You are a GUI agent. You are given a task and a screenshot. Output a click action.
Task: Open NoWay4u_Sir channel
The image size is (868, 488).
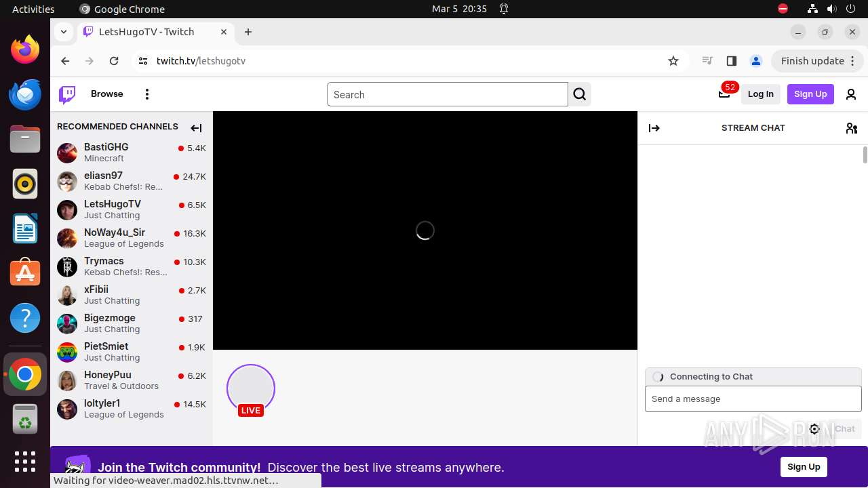pyautogui.click(x=132, y=238)
